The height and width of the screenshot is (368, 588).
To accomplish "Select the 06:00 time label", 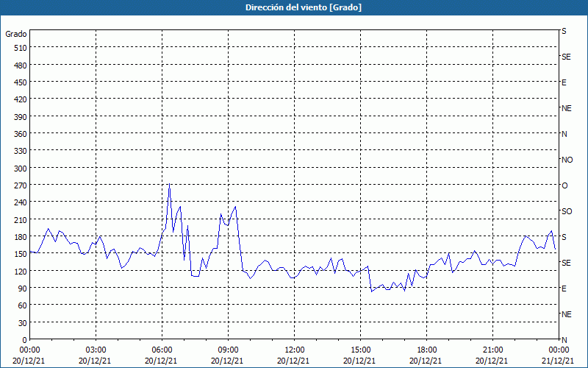I will coord(162,350).
